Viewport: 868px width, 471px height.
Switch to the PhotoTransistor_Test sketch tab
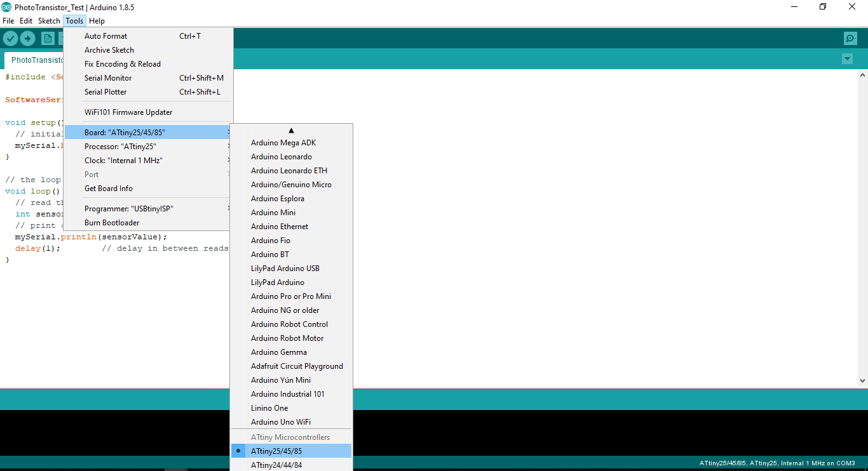[34, 60]
